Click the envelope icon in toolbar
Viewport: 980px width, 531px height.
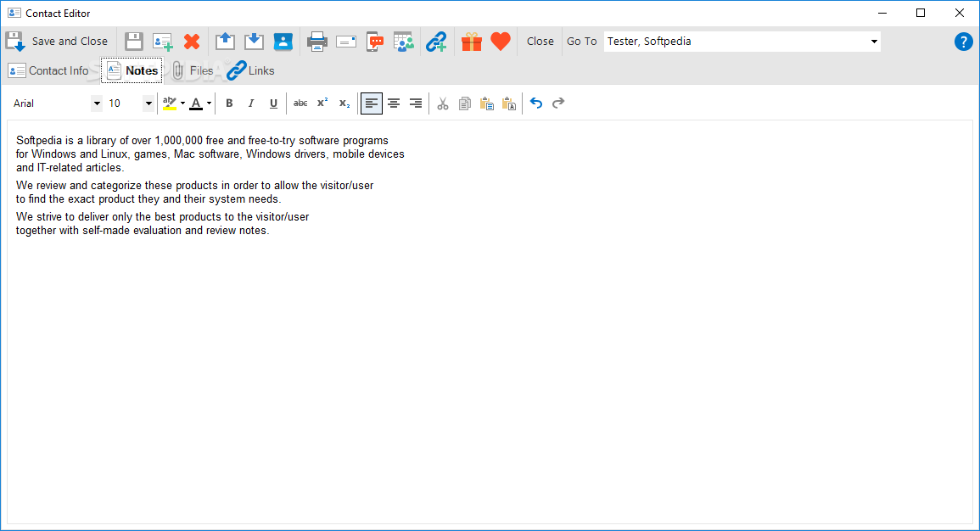[345, 42]
